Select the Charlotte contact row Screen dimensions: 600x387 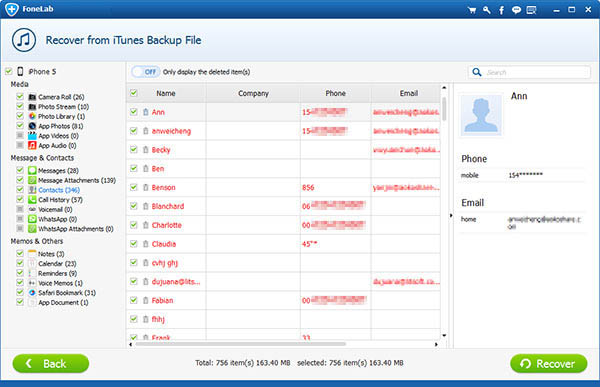(x=283, y=225)
